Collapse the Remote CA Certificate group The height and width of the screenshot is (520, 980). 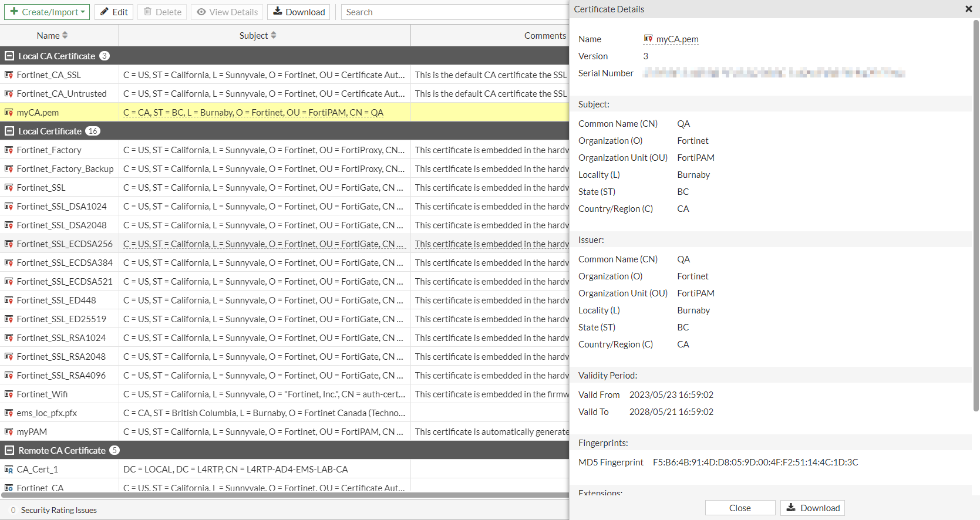9,451
